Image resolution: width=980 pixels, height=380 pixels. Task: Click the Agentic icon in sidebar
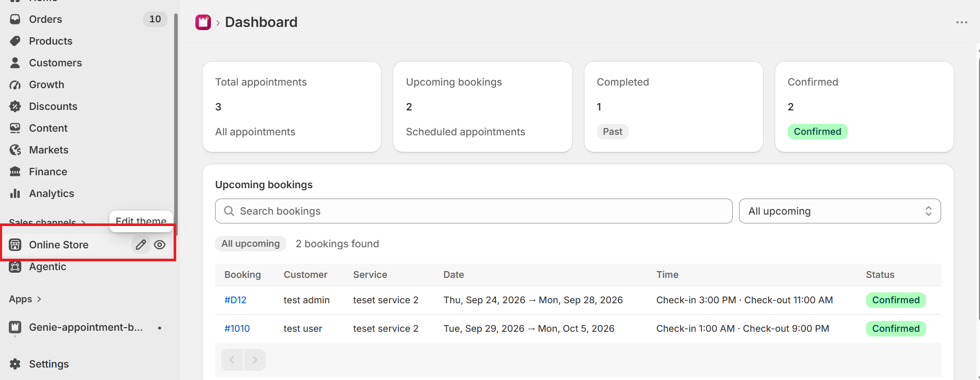15,266
